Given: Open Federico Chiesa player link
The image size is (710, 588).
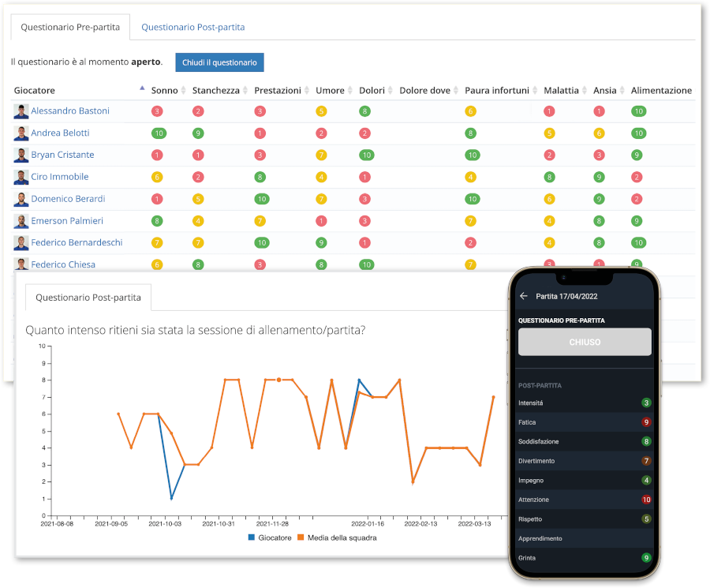Looking at the screenshot, I should coord(63,264).
